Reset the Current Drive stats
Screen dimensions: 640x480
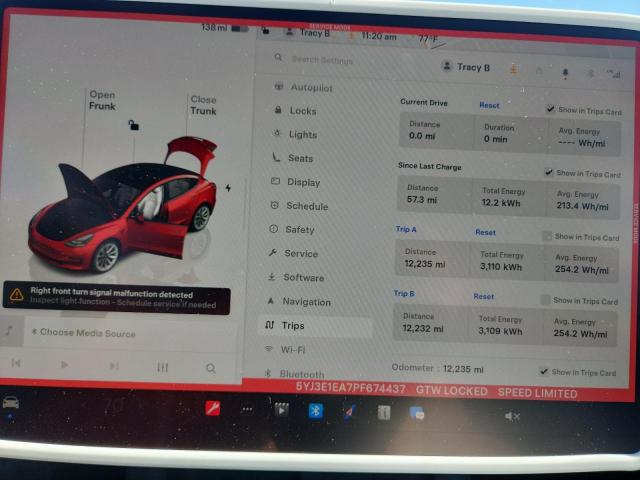coord(489,105)
